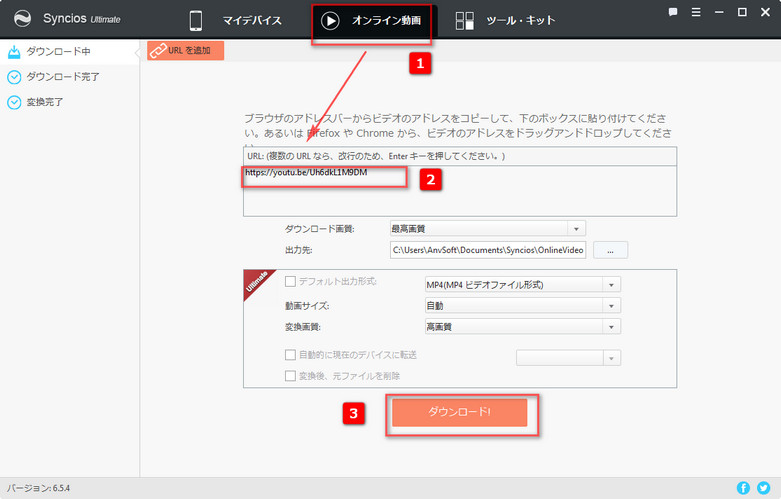
Task: Open the ダウンロード画質 dropdown
Action: click(x=488, y=229)
